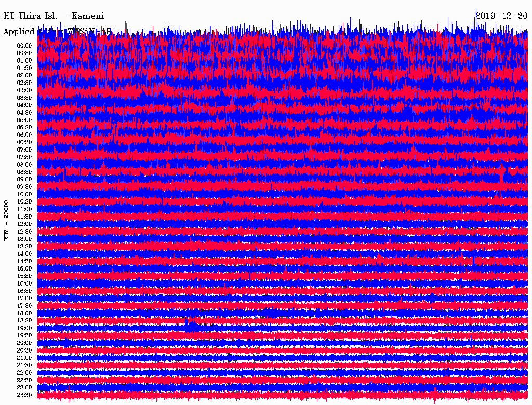
Task: Select the 02:00 time label
Action: (x=24, y=76)
